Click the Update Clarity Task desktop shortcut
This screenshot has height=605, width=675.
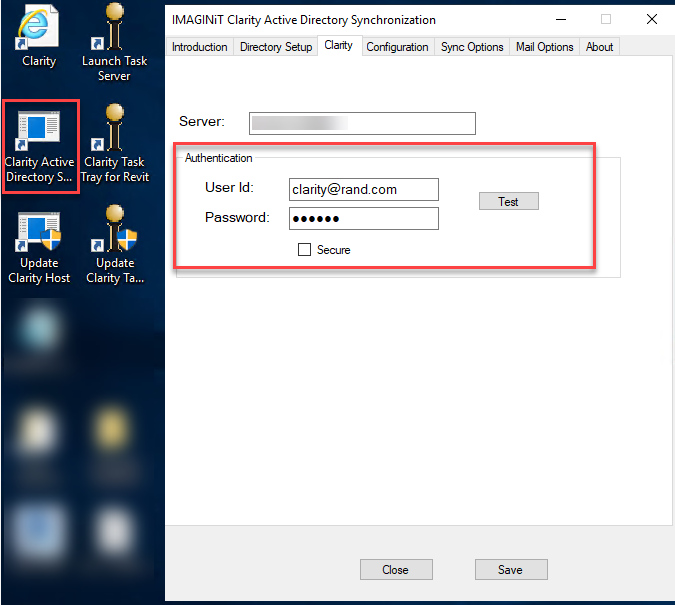pos(114,232)
